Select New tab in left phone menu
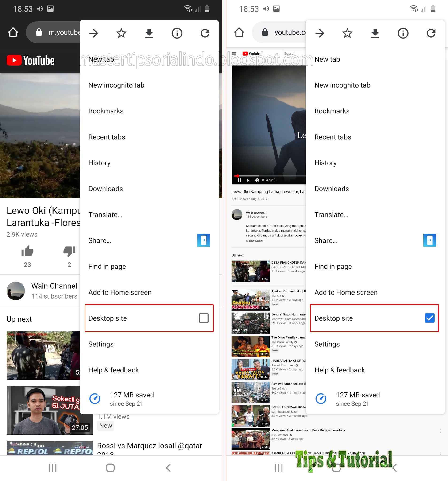The height and width of the screenshot is (481, 448). point(149,59)
